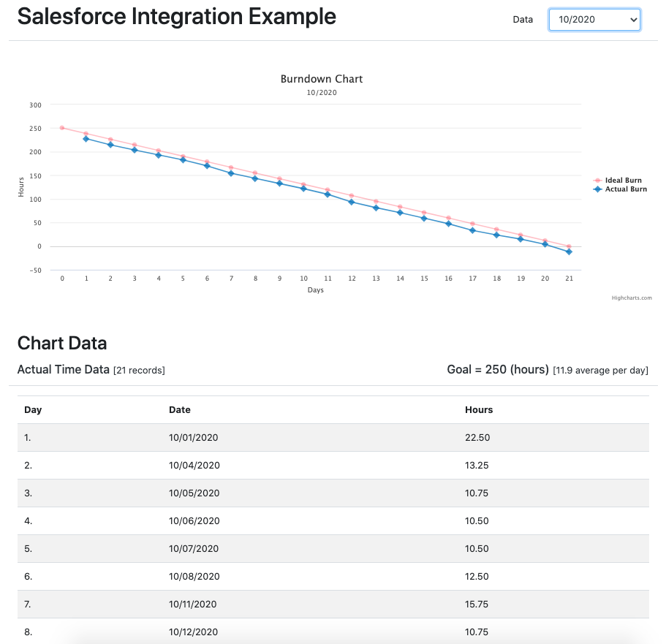Viewport: 666px width, 644px height.
Task: Select the Actual Burn marker at day 7
Action: click(231, 173)
